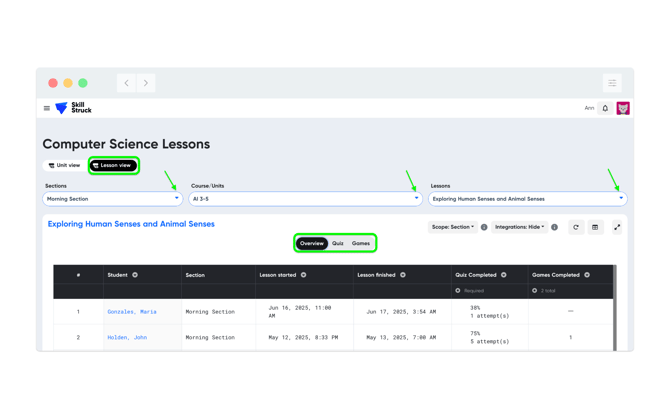Click the refresh table icon

(x=576, y=227)
